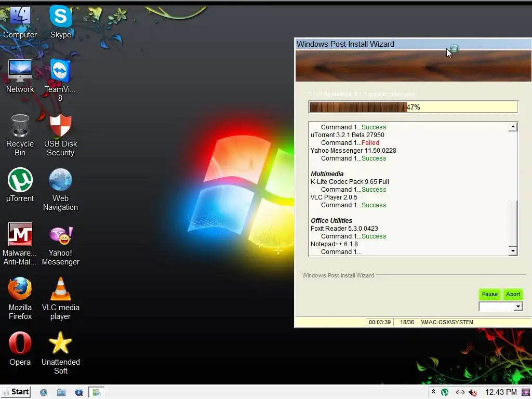The image size is (532, 399).
Task: Launch Mozilla Firefox from desktop
Action: pos(20,299)
